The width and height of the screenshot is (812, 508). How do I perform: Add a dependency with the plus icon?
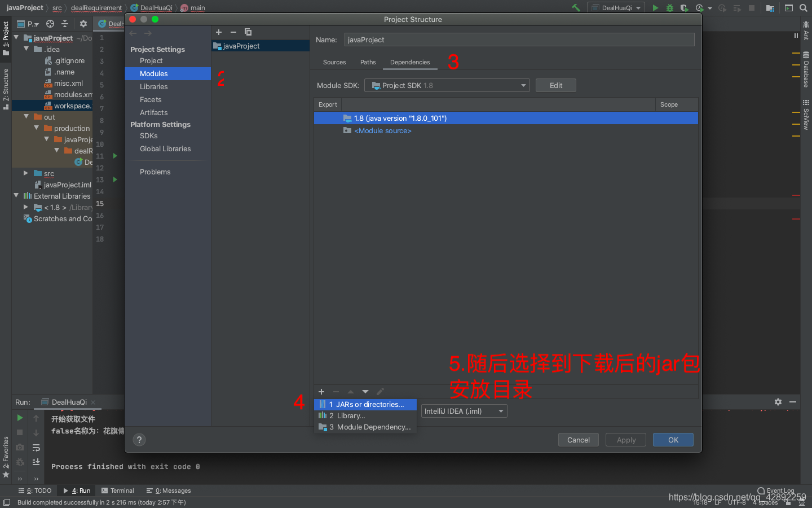coord(321,392)
